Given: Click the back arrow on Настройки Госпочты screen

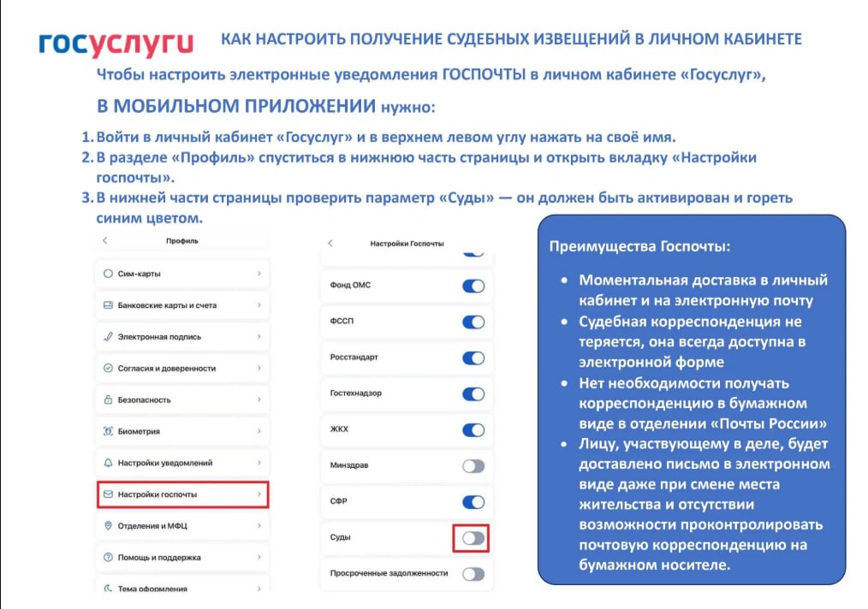Looking at the screenshot, I should tap(332, 241).
